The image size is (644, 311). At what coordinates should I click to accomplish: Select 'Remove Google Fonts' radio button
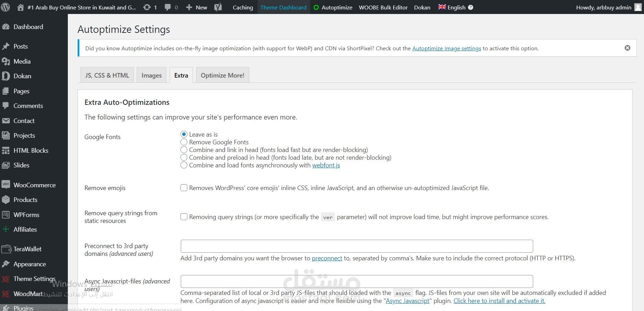(x=184, y=142)
